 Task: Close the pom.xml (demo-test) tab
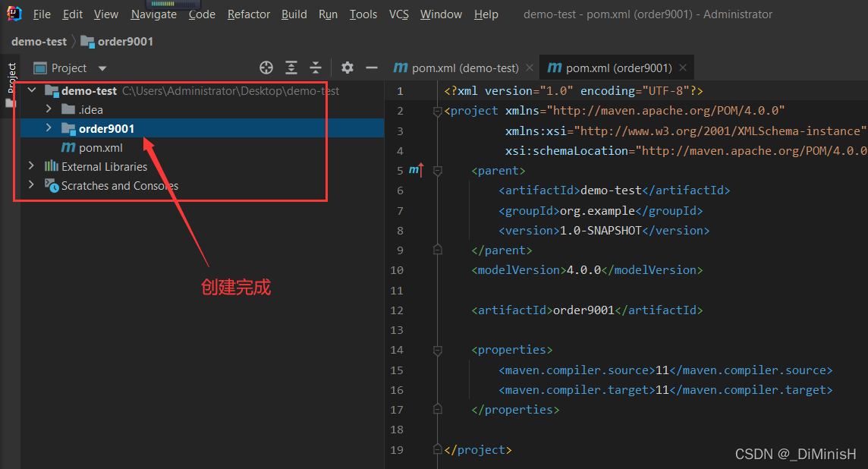coord(530,68)
